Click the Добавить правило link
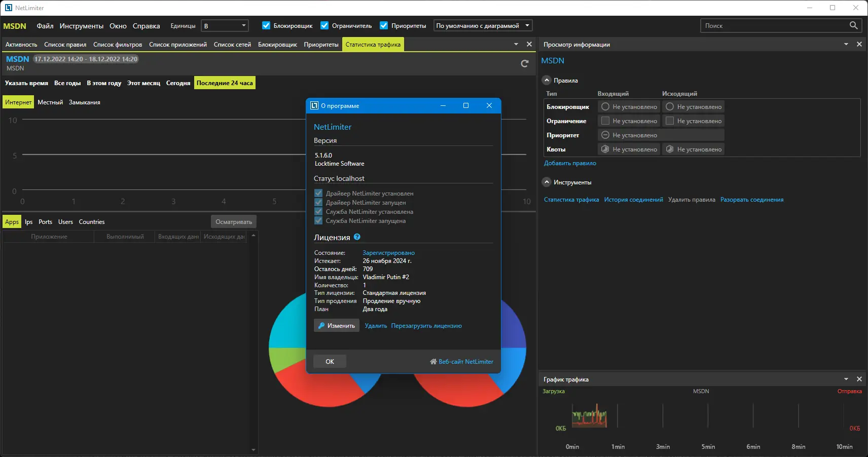The height and width of the screenshot is (457, 868). [x=570, y=163]
